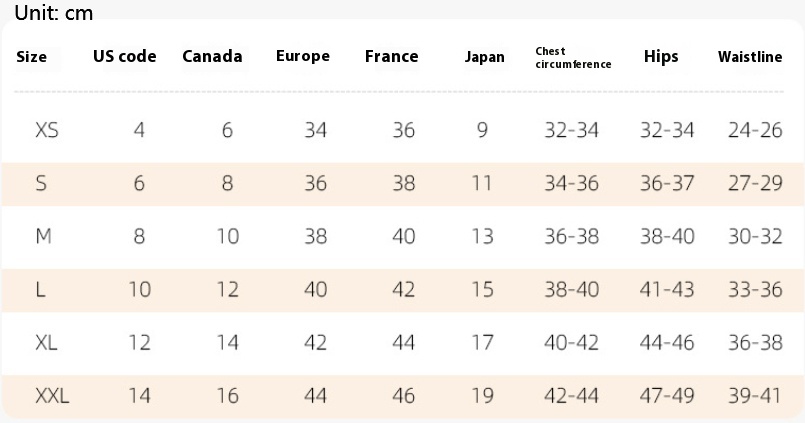This screenshot has width=805, height=423.
Task: Click the 'Waistline' column header
Action: pyautogui.click(x=750, y=57)
